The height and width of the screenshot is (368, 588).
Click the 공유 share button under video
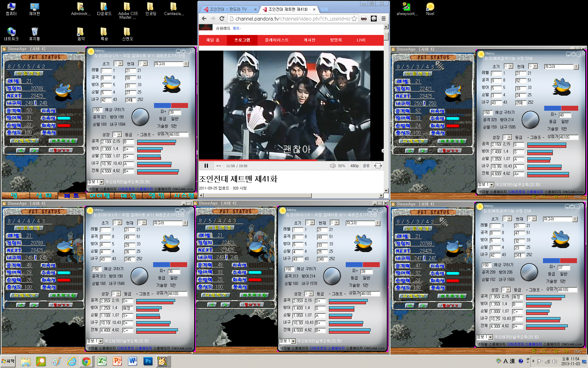click(366, 166)
